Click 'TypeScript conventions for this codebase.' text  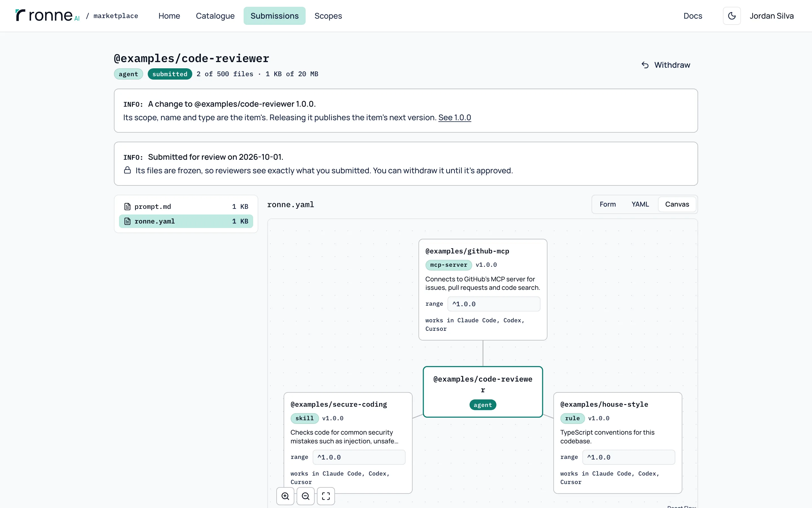(607, 436)
